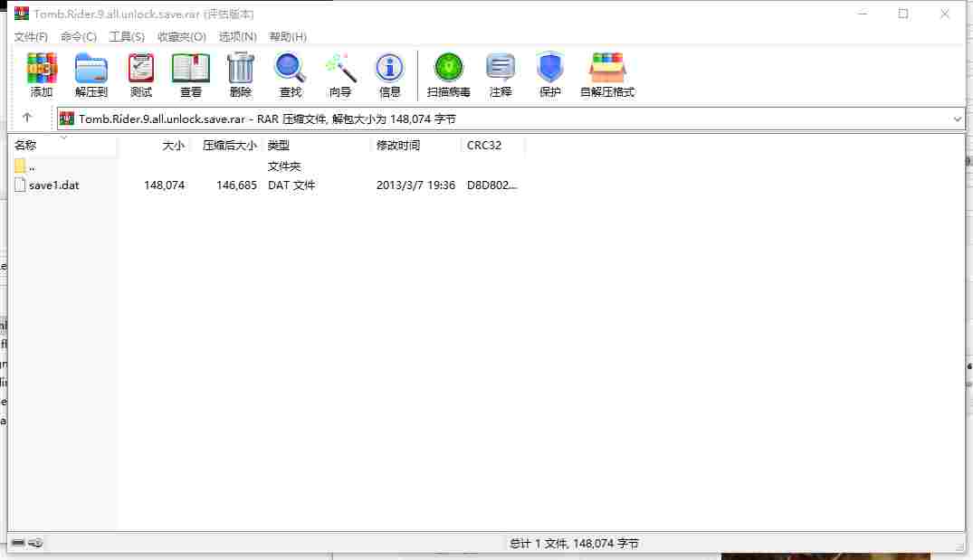Screen dimensions: 973x560
Task: Click the archive path address field
Action: tap(511, 119)
